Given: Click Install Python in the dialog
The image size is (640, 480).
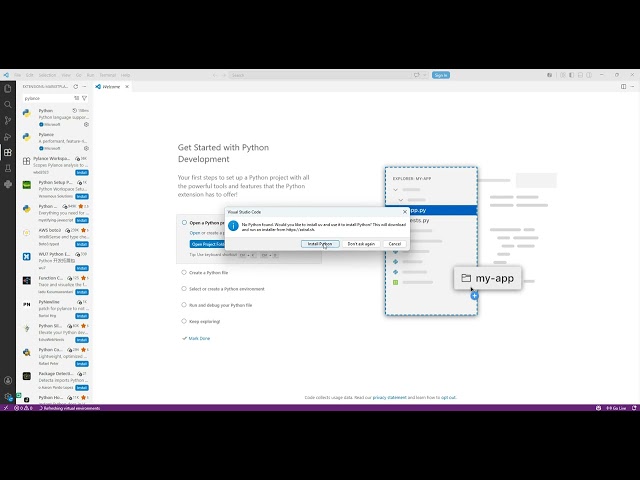Looking at the screenshot, I should coord(320,244).
